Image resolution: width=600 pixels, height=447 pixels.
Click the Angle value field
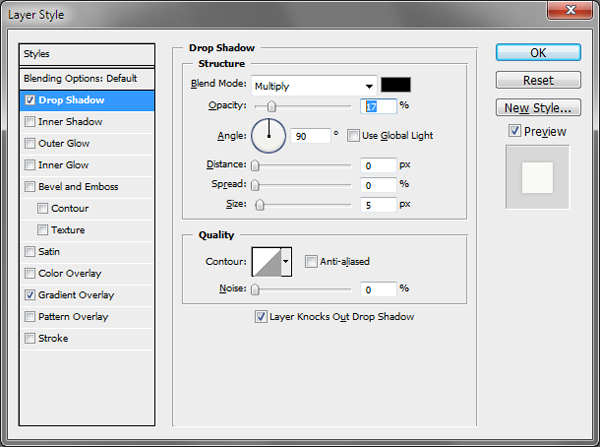pos(310,136)
